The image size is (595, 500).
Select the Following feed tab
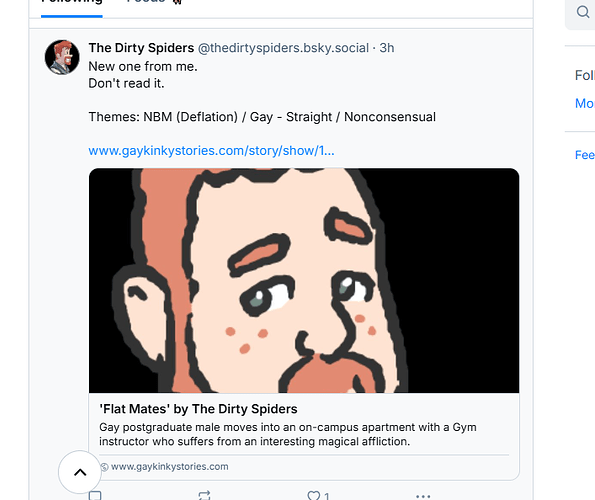click(x=72, y=2)
